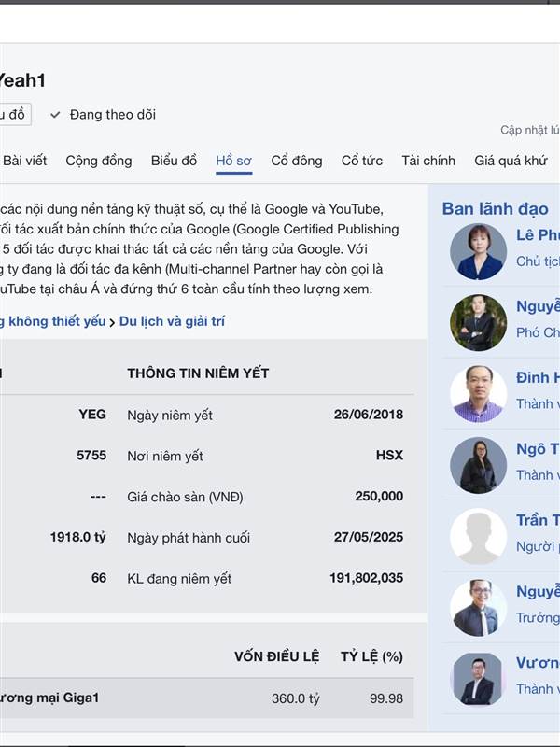The height and width of the screenshot is (747, 560).
Task: Select the 1918.0 tỷ value
Action: [78, 537]
